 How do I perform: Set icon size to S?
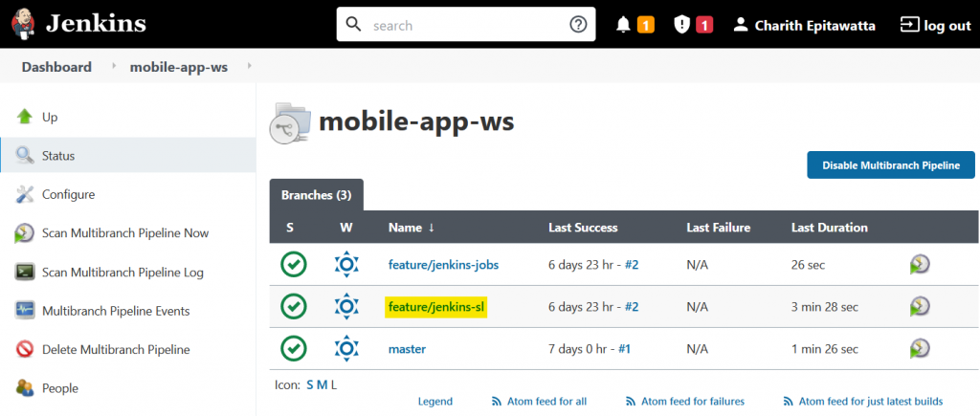pyautogui.click(x=310, y=384)
